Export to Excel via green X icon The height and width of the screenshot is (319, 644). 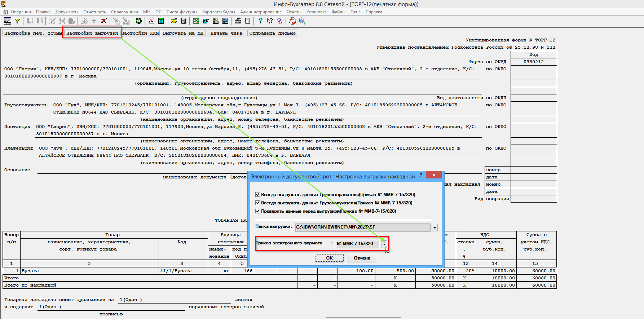[x=196, y=21]
